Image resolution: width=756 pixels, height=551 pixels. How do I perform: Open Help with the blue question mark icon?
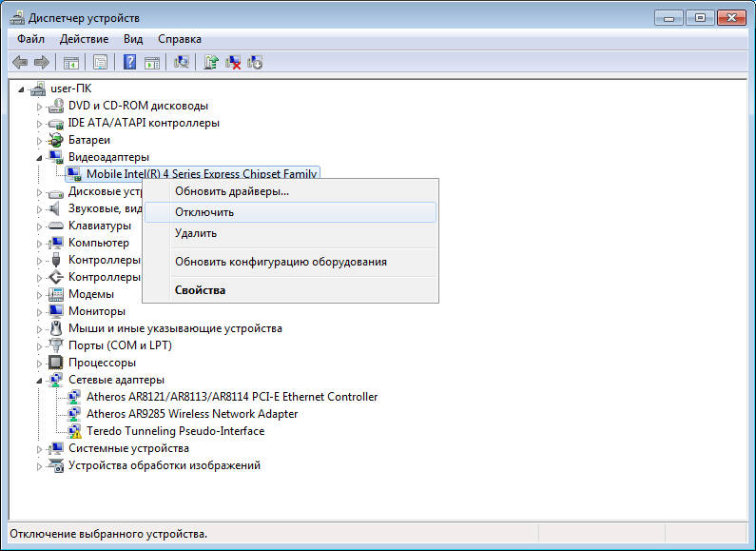click(129, 62)
